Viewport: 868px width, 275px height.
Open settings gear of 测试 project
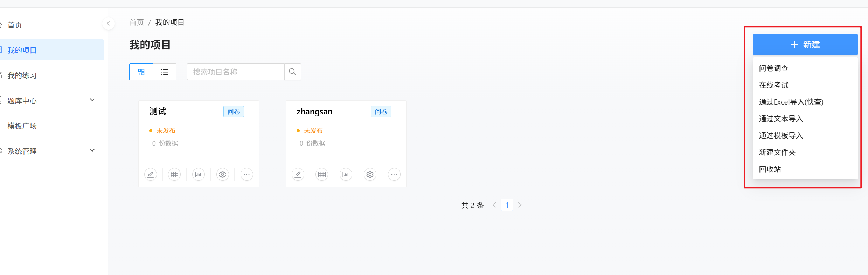[x=223, y=174]
